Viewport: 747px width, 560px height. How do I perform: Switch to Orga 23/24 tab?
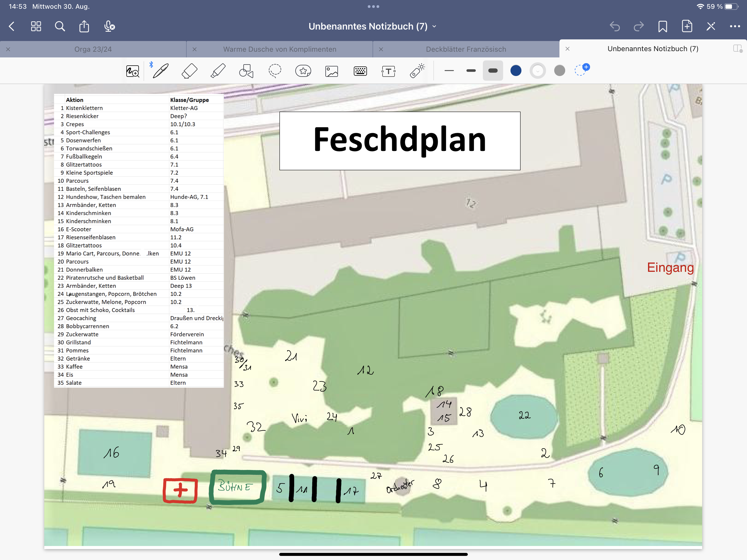click(x=93, y=49)
